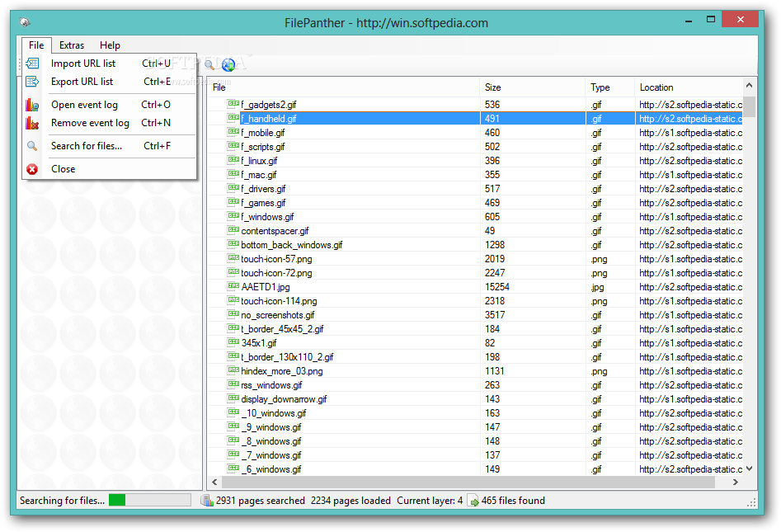Click the horizontal scrollbar thumb
Viewport: 781px width, 532px height.
click(468, 483)
